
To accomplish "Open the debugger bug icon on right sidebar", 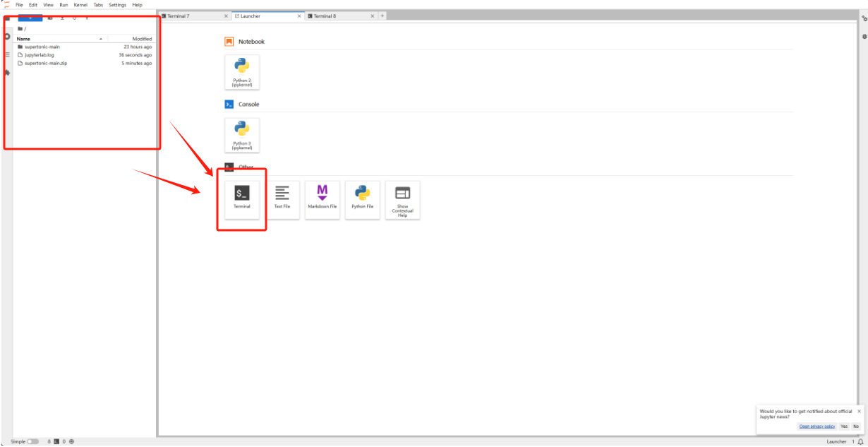I will coord(864,36).
